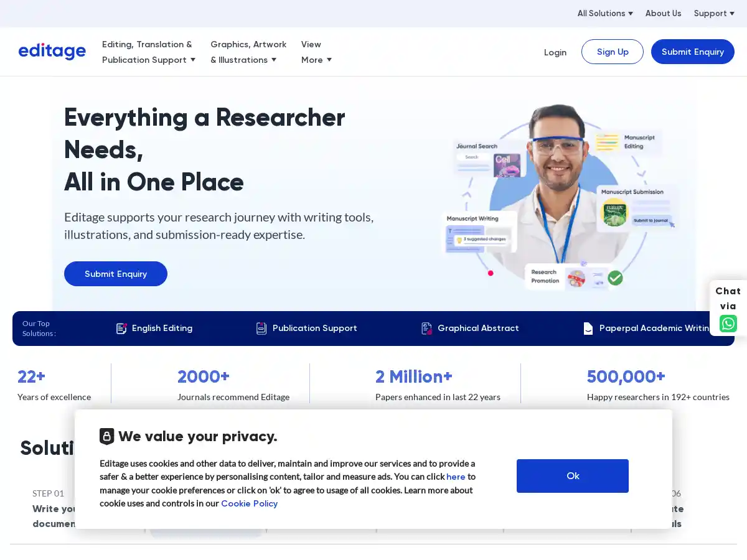Expand the View More menu
Image resolution: width=747 pixels, height=560 pixels.
tap(316, 52)
